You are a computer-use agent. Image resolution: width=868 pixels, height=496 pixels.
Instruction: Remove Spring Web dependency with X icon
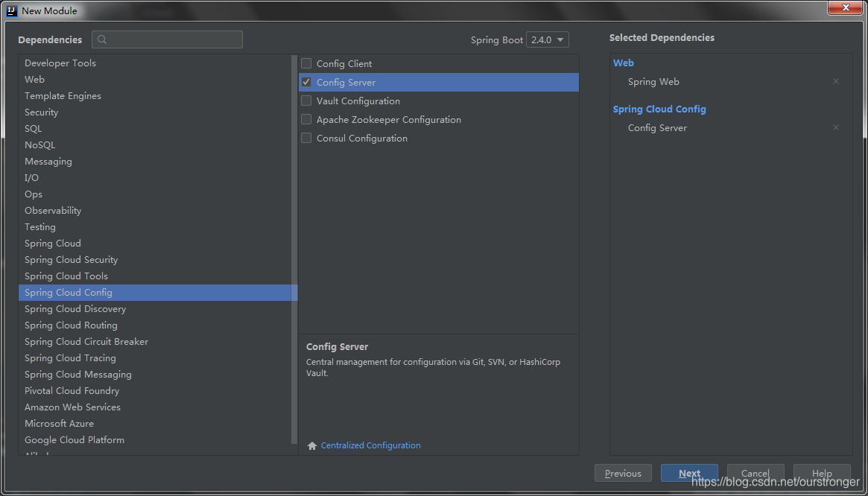point(836,81)
